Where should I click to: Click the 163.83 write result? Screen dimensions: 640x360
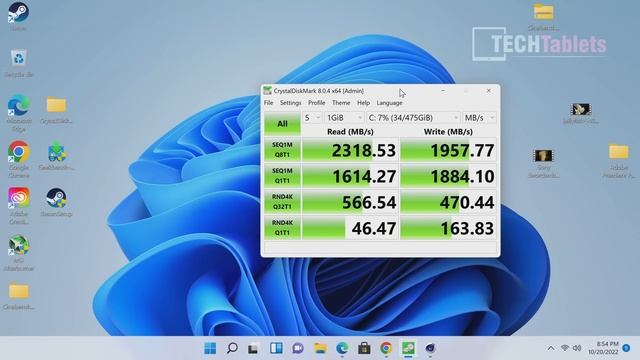click(x=448, y=228)
